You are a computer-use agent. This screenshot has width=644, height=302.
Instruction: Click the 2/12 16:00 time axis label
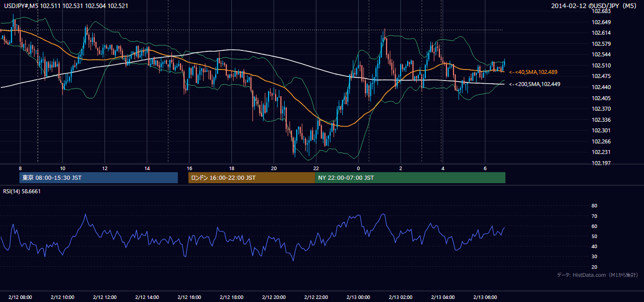189,297
